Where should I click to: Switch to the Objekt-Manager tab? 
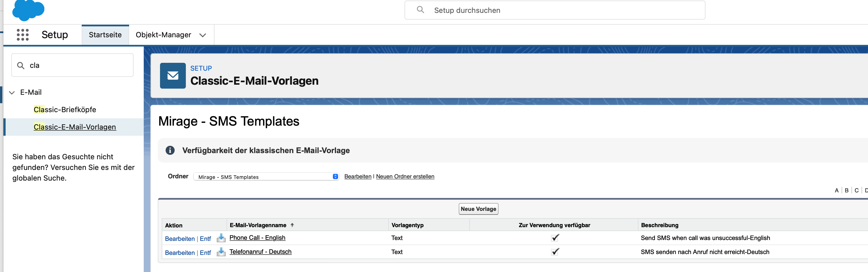pyautogui.click(x=163, y=35)
